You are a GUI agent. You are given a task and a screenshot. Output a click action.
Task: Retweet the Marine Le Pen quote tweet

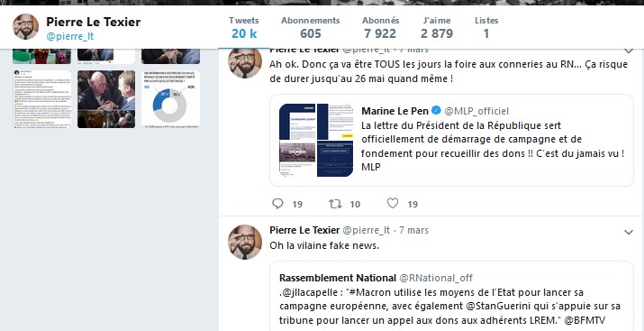coord(336,204)
